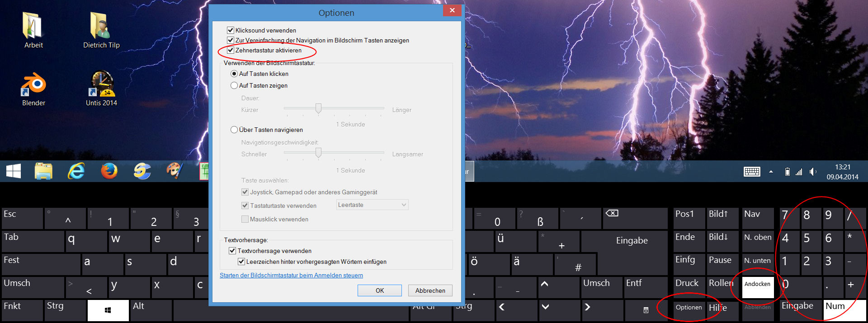Show hidden tray icons arrow
Viewport: 868px width, 323px height.
click(x=771, y=172)
